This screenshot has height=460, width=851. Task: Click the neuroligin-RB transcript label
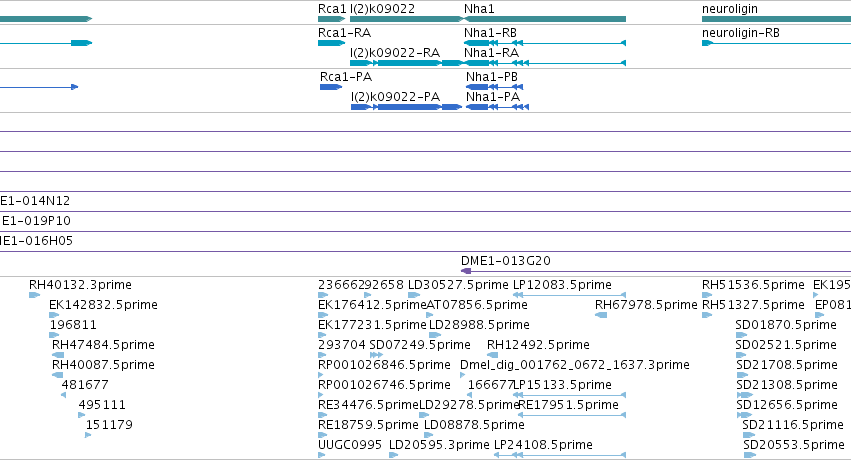click(741, 33)
